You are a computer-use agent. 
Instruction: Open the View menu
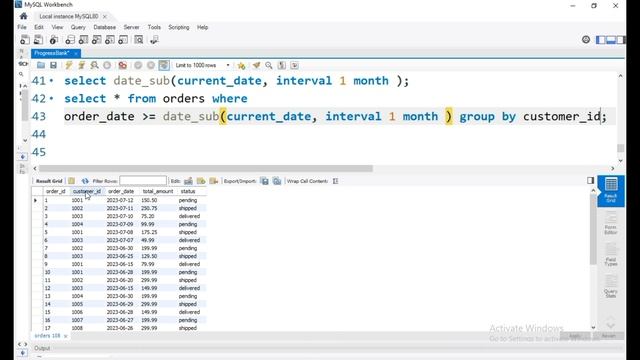coord(57,27)
